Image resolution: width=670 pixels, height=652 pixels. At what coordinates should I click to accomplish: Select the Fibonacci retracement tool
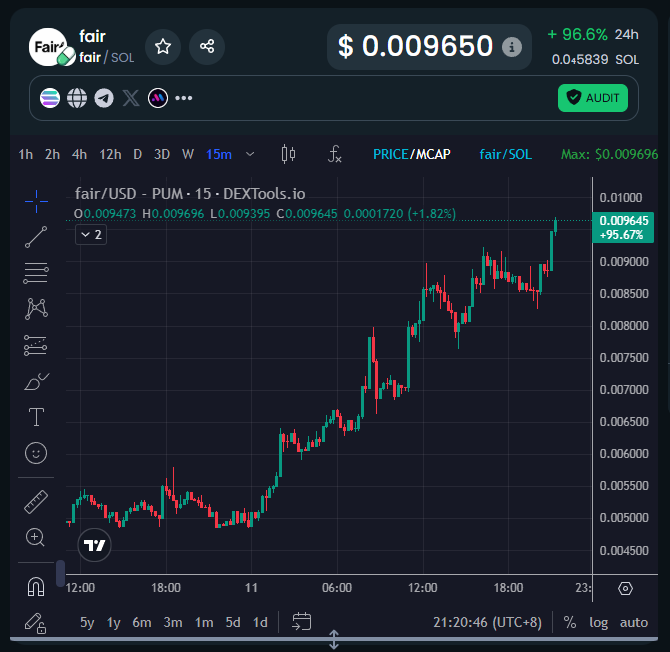pos(36,273)
